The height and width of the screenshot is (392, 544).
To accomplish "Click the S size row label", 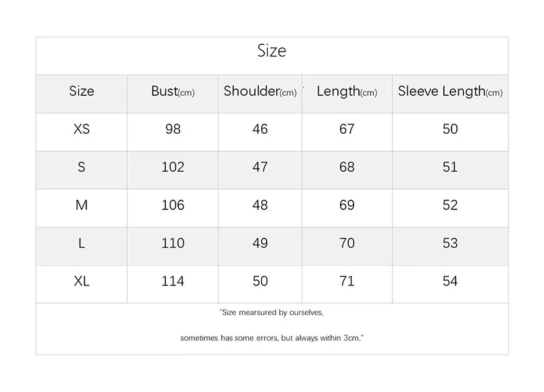I will pyautogui.click(x=82, y=167).
